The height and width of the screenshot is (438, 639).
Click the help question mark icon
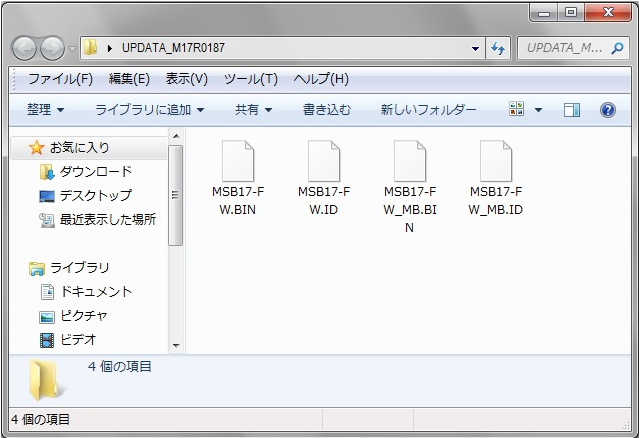(607, 110)
